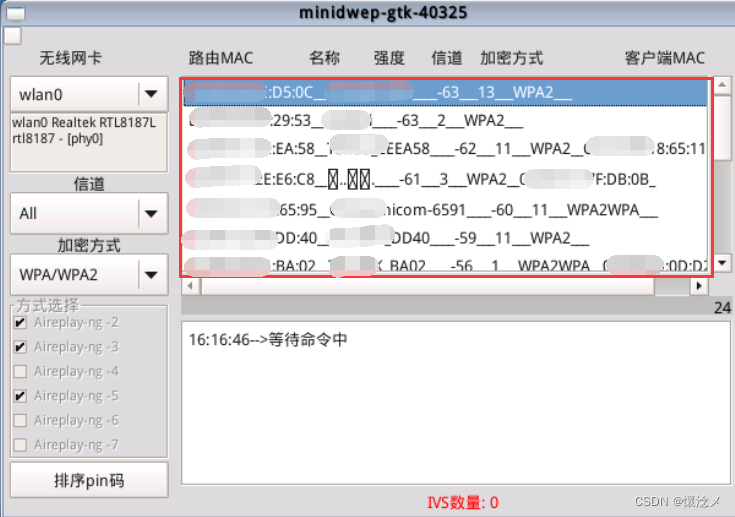Click the wlan0 Realtek RTL8187L info box
Screen dimensions: 735x517
(x=89, y=142)
